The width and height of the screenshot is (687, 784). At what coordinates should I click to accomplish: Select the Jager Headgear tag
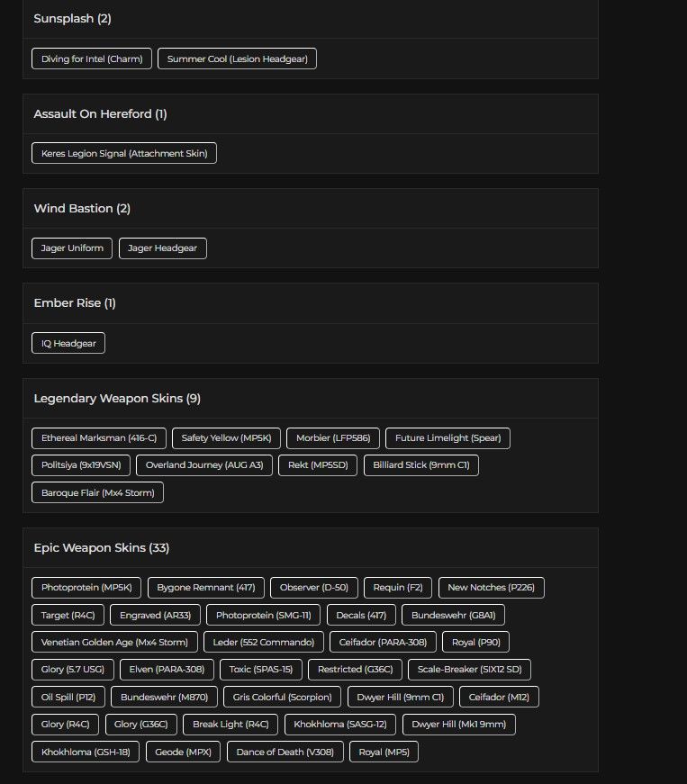162,248
